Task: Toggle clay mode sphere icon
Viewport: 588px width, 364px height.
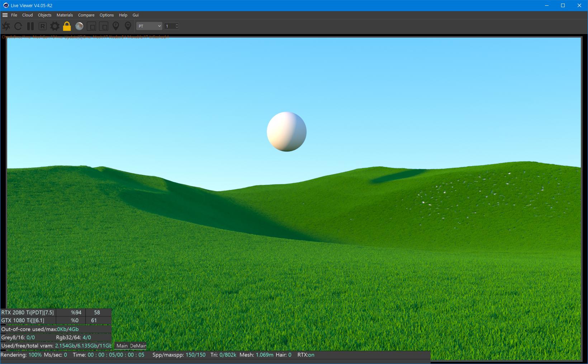Action: [79, 26]
